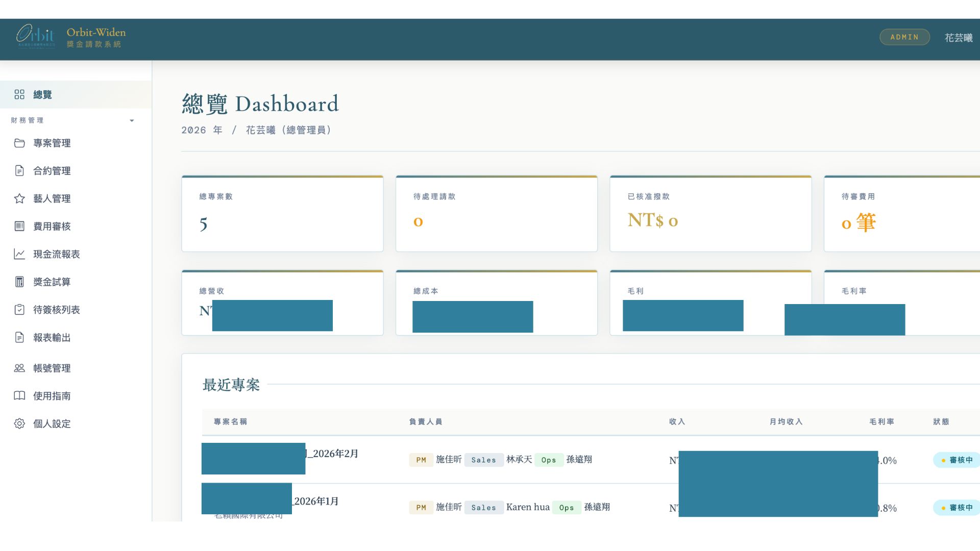Screen dimensions: 980x551
Task: Open 專案管理 via the folder icon
Action: [x=19, y=143]
